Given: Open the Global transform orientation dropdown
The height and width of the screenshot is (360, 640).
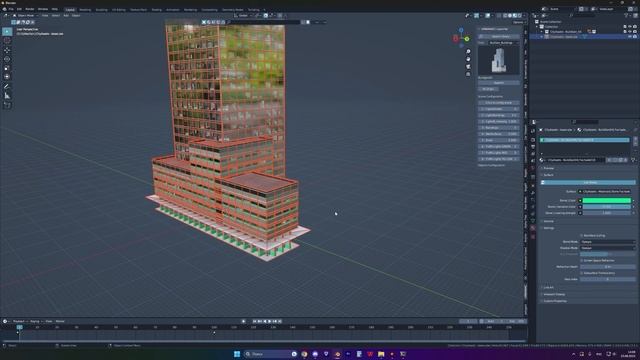Looking at the screenshot, I should pos(242,16).
